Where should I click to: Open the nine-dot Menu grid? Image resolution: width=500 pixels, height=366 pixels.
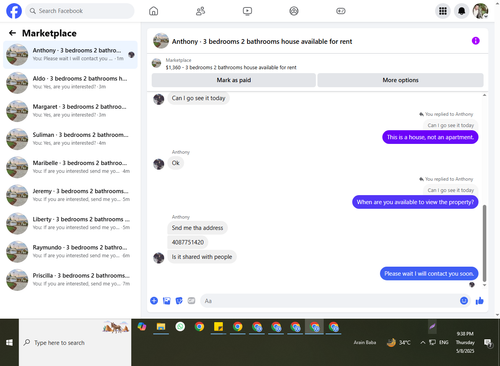pos(443,11)
